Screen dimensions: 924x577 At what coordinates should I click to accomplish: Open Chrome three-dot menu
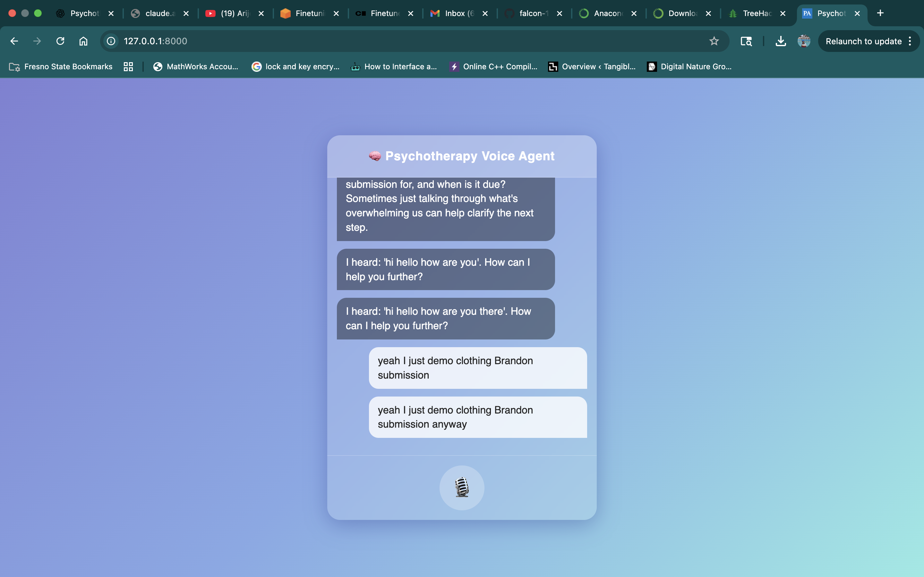pos(910,41)
